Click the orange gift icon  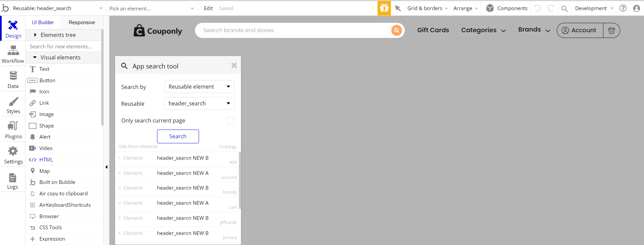tap(384, 8)
